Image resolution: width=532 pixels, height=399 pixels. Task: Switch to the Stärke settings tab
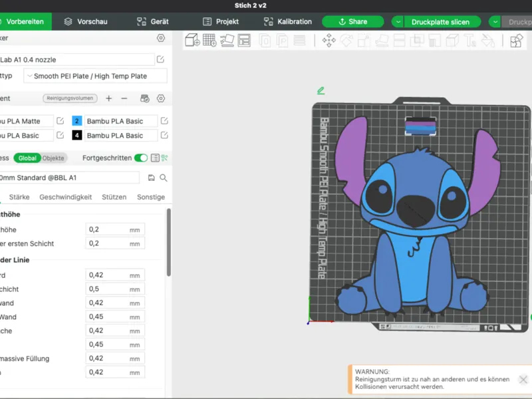tap(19, 197)
